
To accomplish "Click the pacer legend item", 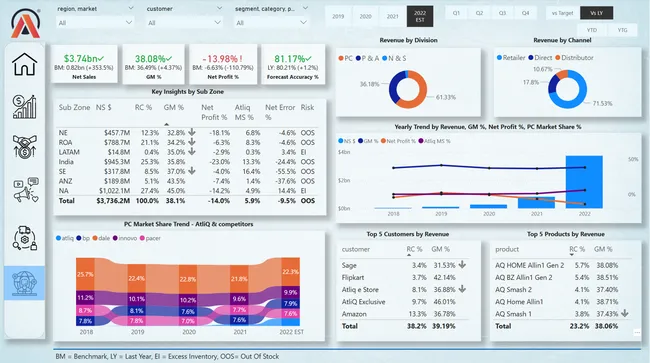I will pyautogui.click(x=150, y=238).
